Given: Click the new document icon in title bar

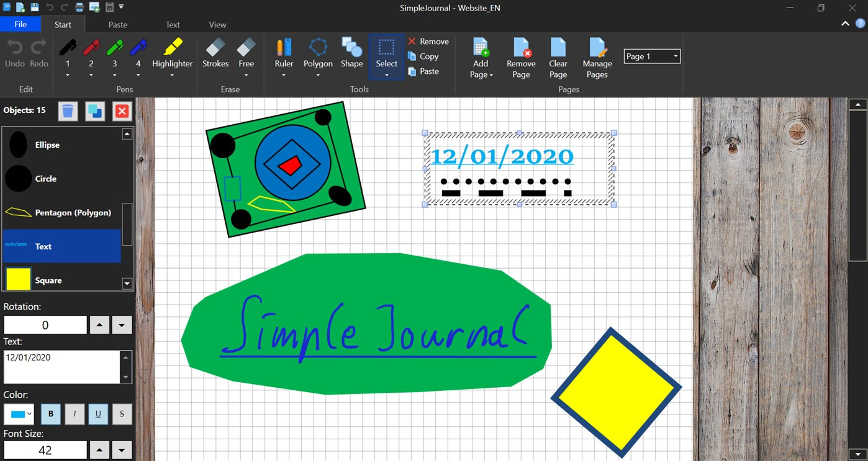Looking at the screenshot, I should tap(20, 7).
